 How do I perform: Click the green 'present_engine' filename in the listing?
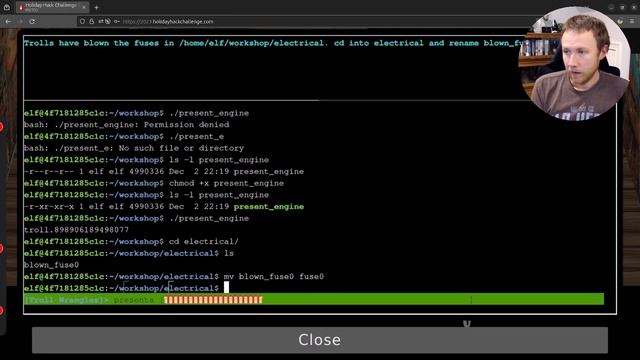pos(269,207)
